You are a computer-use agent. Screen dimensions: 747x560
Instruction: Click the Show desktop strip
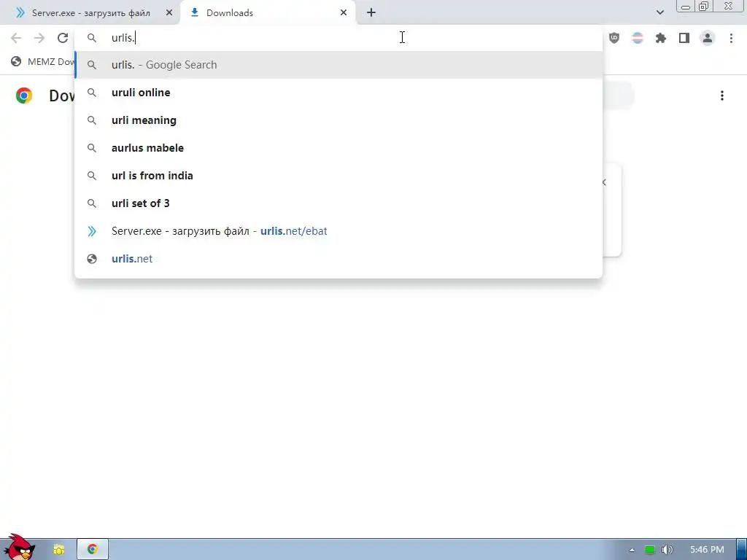coord(742,550)
